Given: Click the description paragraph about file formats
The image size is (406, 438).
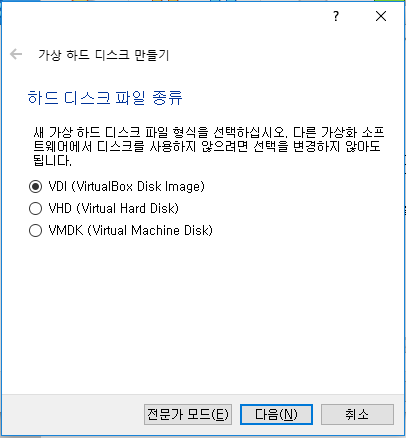Looking at the screenshot, I should tap(209, 146).
